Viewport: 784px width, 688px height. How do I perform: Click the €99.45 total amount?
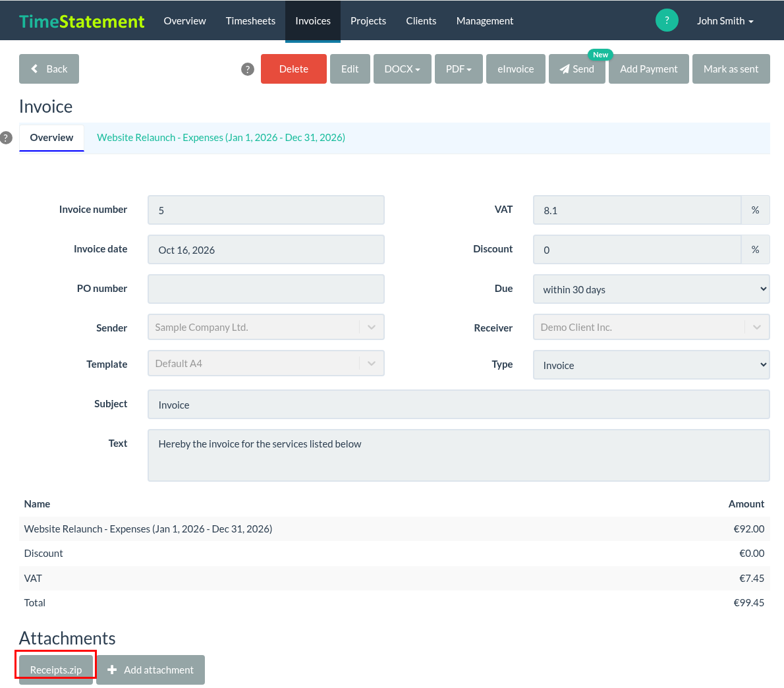click(748, 603)
